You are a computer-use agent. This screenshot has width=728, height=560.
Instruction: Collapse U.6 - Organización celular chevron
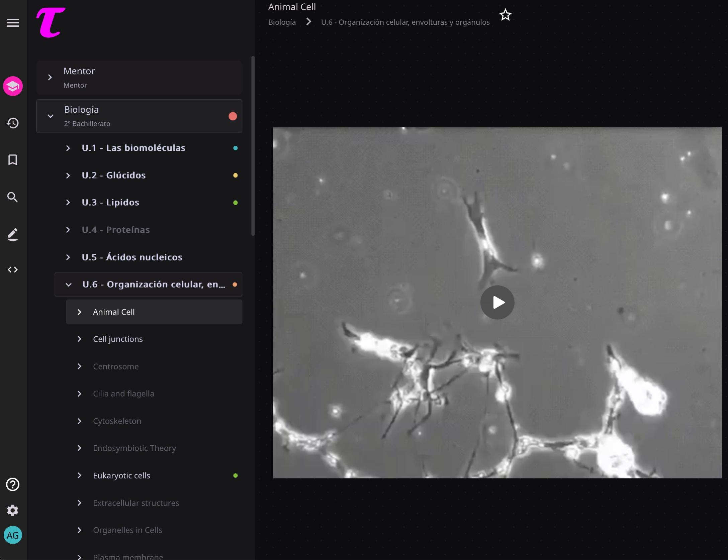pos(69,285)
